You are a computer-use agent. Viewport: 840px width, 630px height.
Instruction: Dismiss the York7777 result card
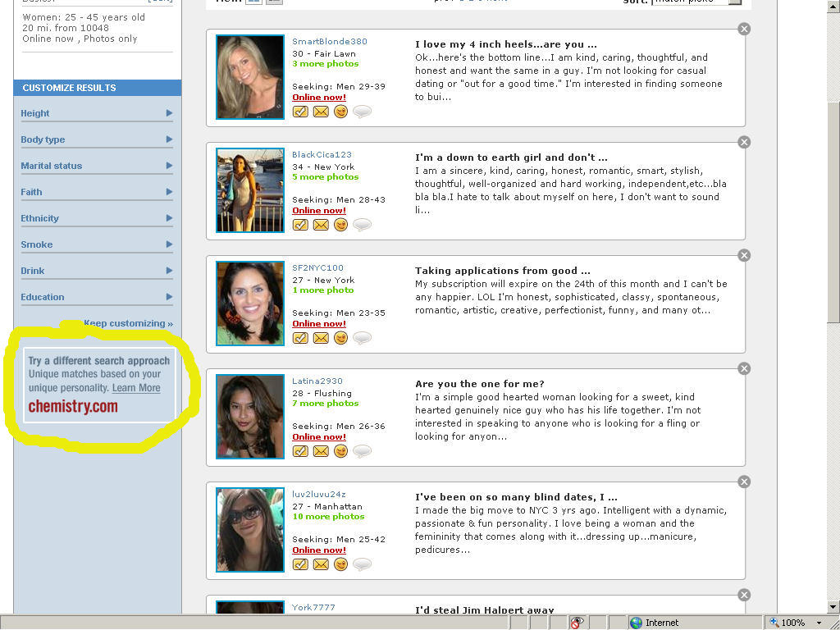tap(743, 595)
